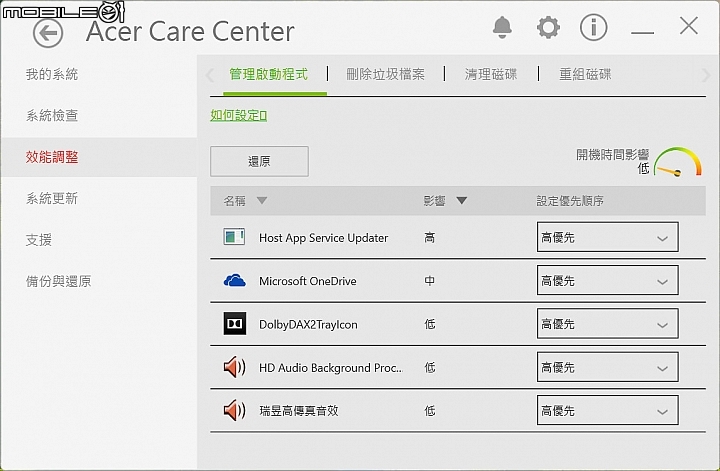Open 我的系統 in sidebar

click(52, 74)
